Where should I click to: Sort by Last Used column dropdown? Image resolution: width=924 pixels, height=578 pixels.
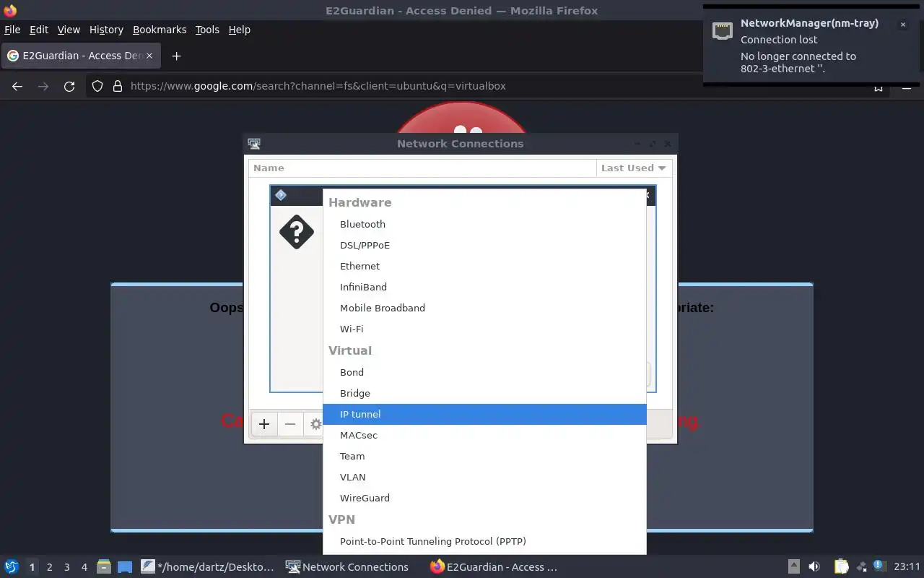(x=633, y=168)
